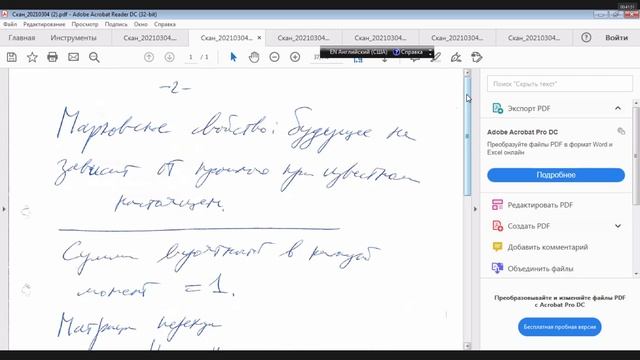Close the active Скан_20210304 tab
Screen dimensions: 640x360
point(259,38)
